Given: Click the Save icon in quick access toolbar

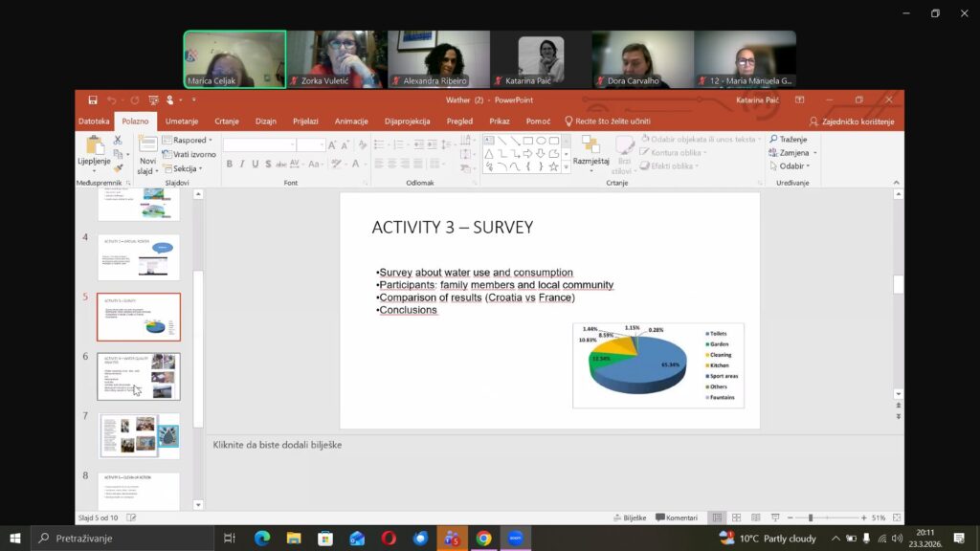Looking at the screenshot, I should (93, 99).
